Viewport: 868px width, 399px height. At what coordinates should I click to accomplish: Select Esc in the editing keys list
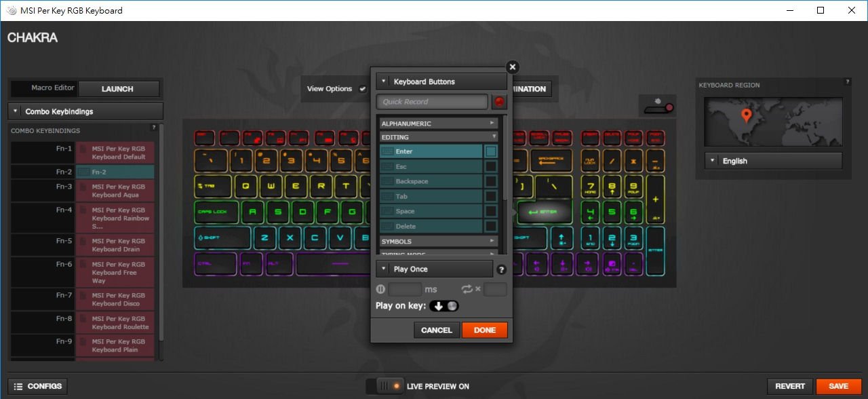coord(431,166)
